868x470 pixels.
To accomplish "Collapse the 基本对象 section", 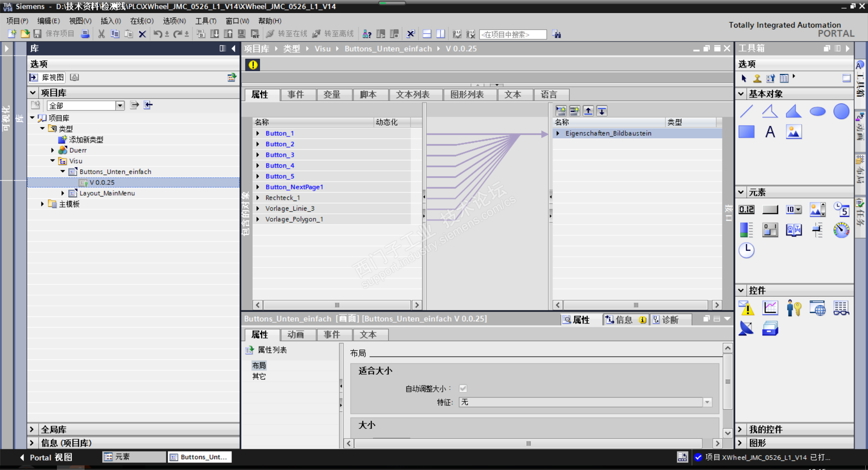I will (741, 94).
